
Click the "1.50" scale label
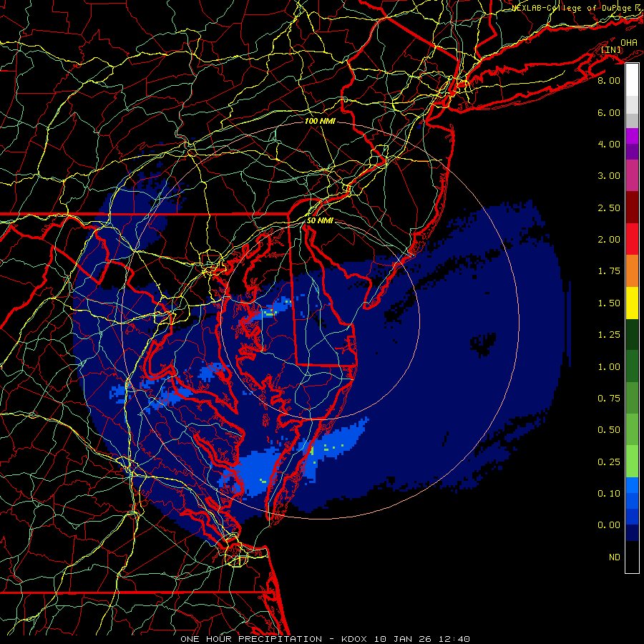click(609, 303)
